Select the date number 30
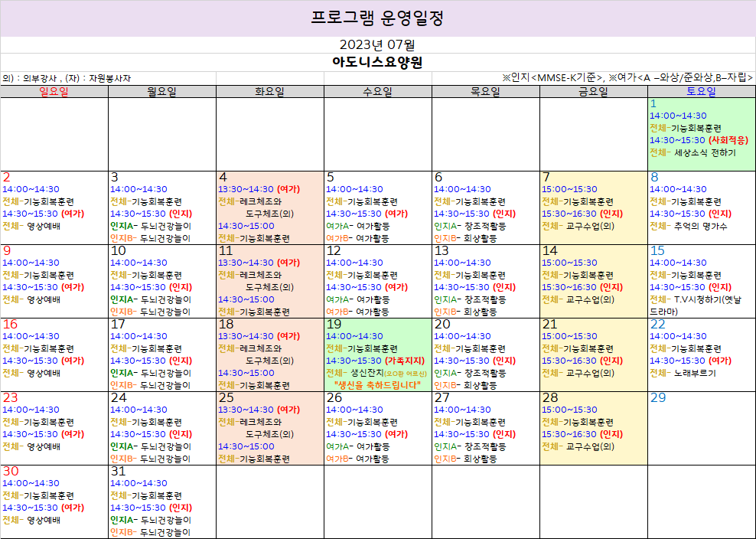The height and width of the screenshot is (539, 756). point(11,471)
